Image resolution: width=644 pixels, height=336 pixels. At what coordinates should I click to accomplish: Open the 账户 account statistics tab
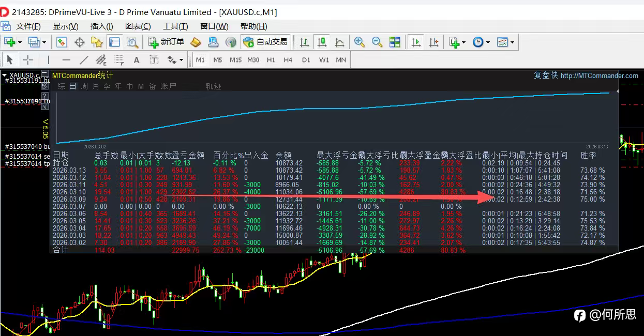[168, 86]
